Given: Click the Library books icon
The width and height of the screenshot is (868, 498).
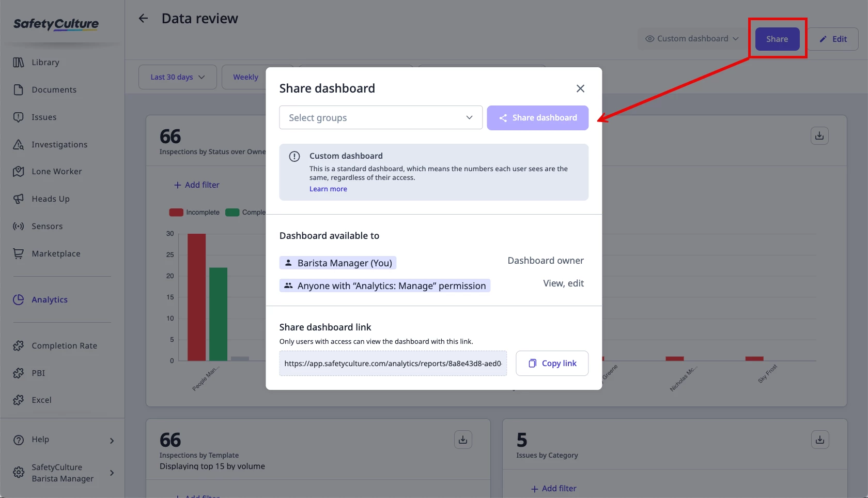Looking at the screenshot, I should tap(19, 63).
